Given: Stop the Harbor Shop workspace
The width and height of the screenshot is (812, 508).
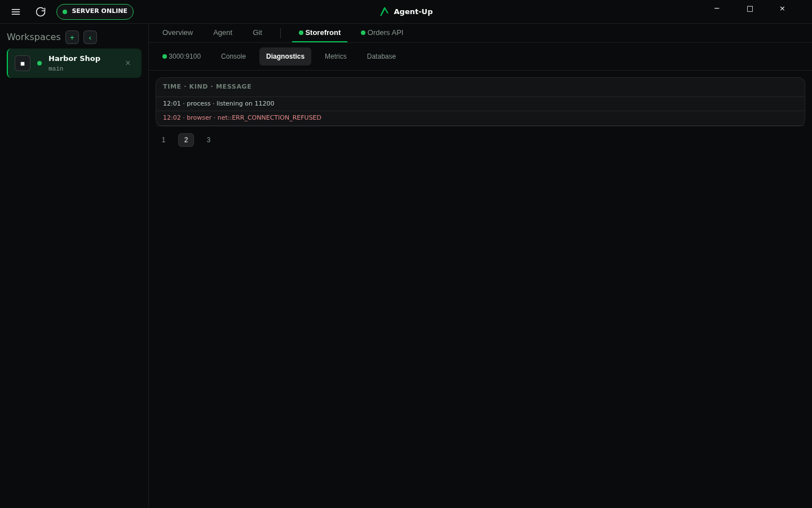Looking at the screenshot, I should pyautogui.click(x=23, y=63).
